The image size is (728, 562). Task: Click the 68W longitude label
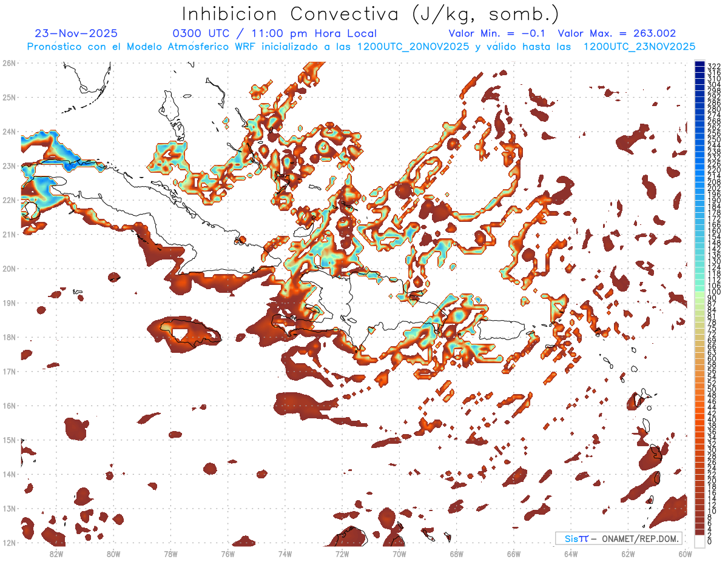click(456, 554)
